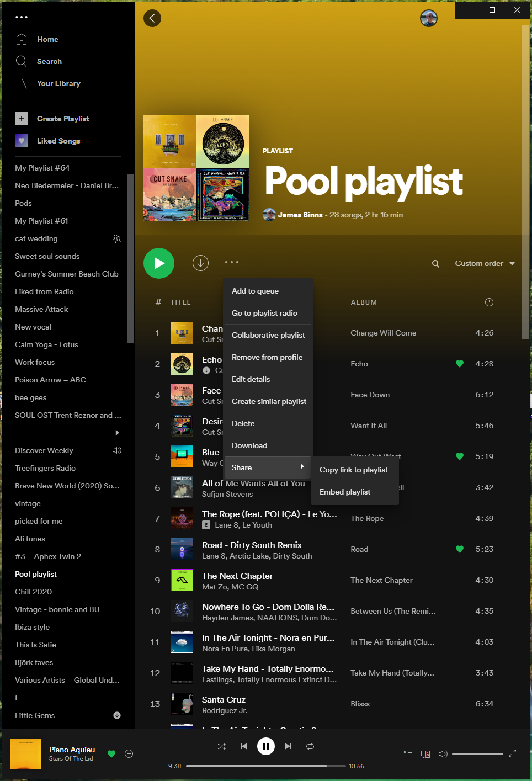This screenshot has width=532, height=781.
Task: Open Liked Songs heart tile
Action: tap(22, 141)
